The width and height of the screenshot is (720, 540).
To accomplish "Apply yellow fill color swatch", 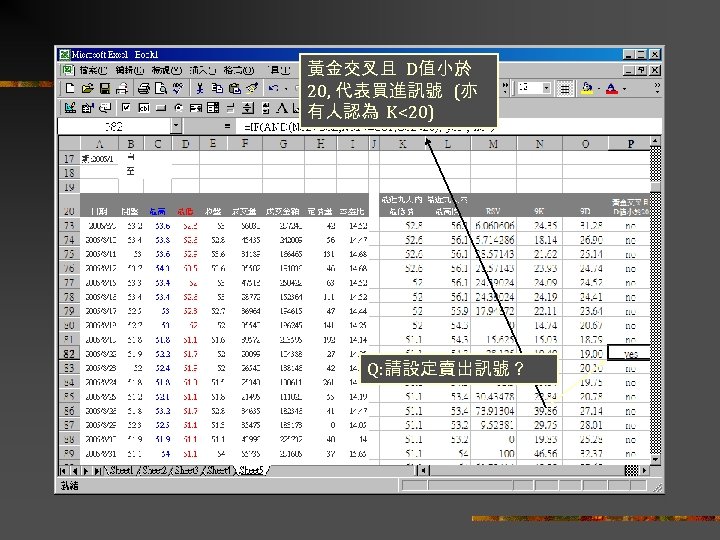I will point(587,88).
